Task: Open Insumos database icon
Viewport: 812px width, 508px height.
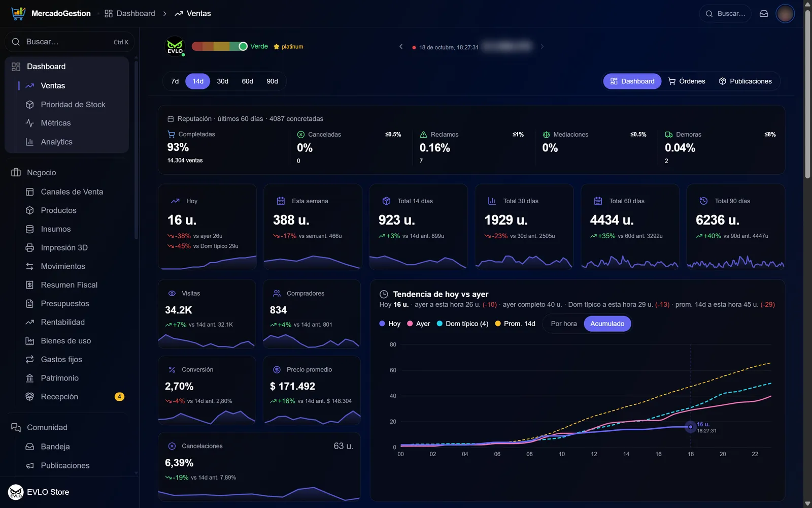Action: point(30,229)
